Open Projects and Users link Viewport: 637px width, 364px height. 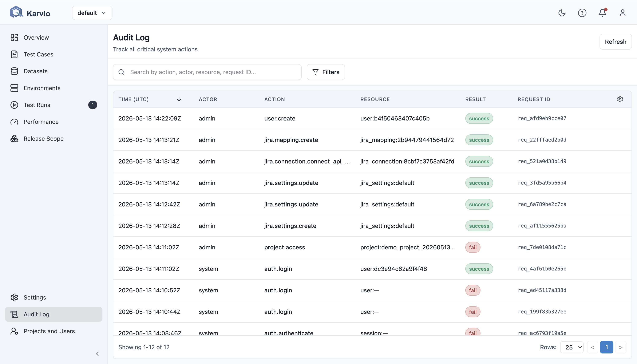[49, 331]
